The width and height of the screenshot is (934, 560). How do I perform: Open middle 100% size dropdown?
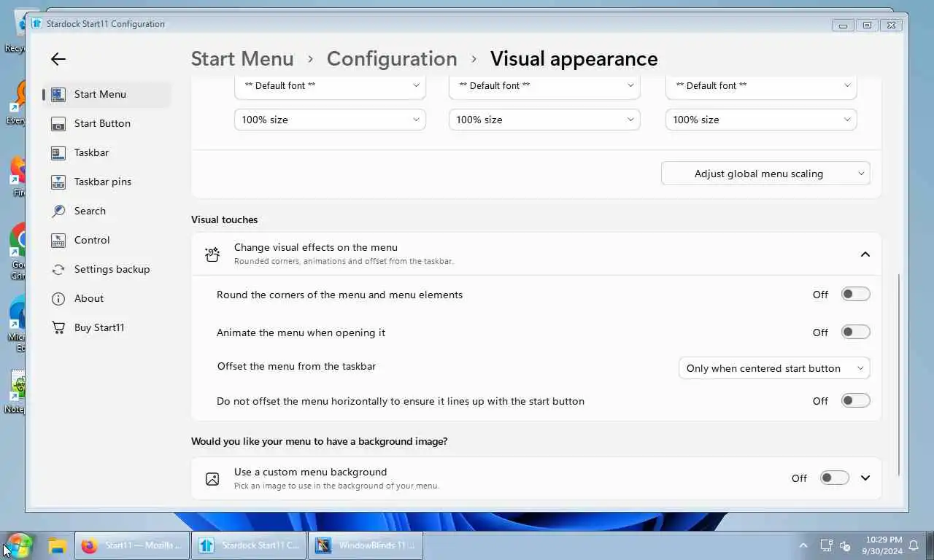click(x=544, y=120)
